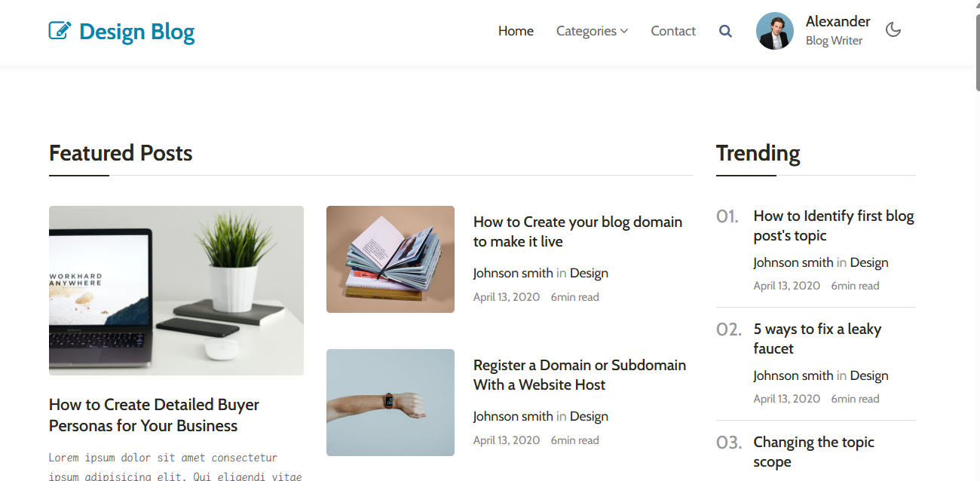Open trending post 'How to Identify first blog'
The image size is (980, 481).
(834, 225)
